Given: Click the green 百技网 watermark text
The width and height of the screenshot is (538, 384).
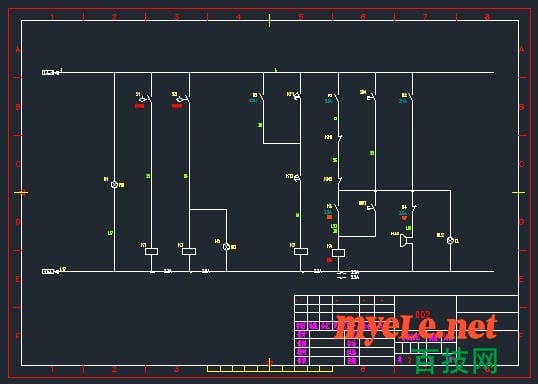Looking at the screenshot, I should point(456,361).
